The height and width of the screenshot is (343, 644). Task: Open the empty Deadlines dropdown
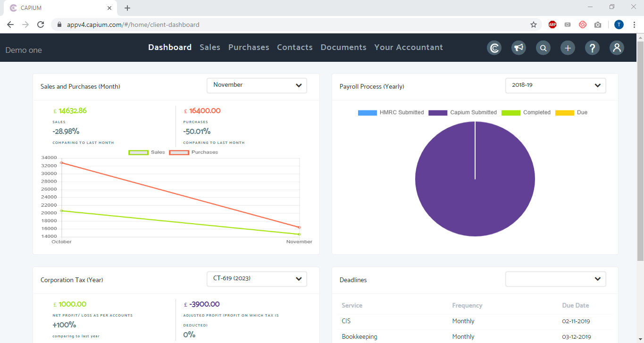[x=556, y=279]
